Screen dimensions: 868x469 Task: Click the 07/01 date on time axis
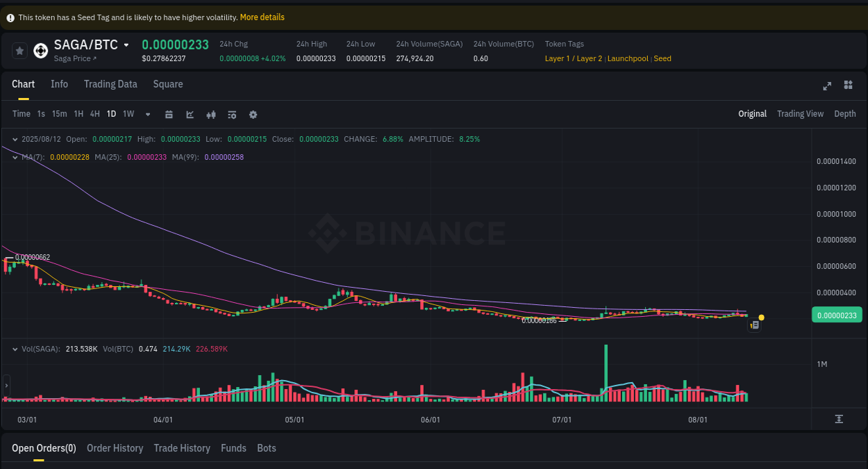[562, 420]
